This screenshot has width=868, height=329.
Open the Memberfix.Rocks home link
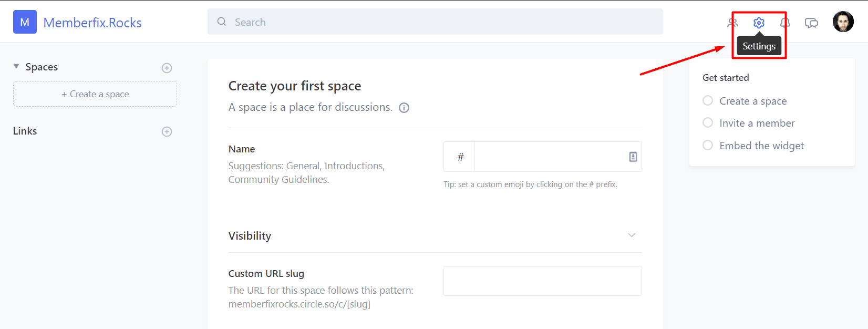pos(92,23)
